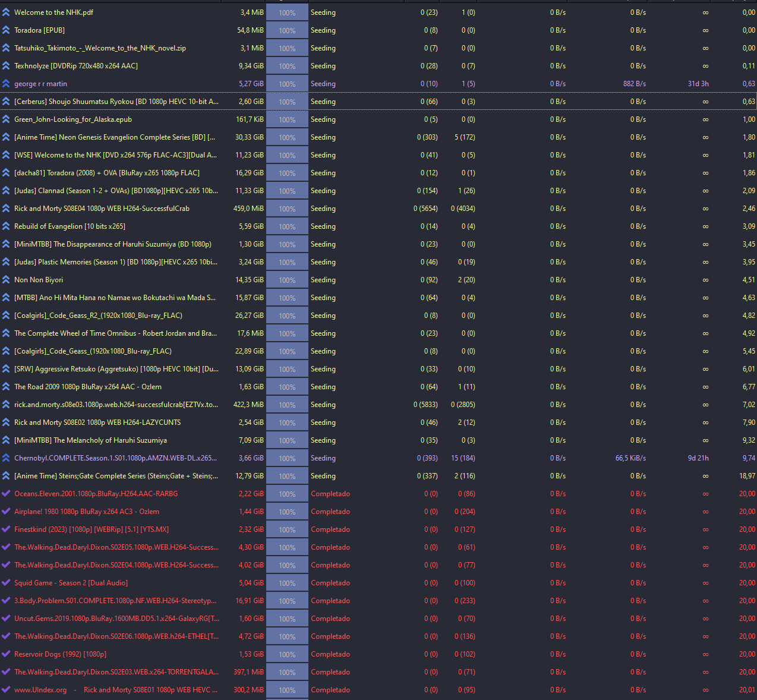Click status icon of Texhnolyze DVDRip torrent
This screenshot has height=700, width=757.
[x=6, y=66]
